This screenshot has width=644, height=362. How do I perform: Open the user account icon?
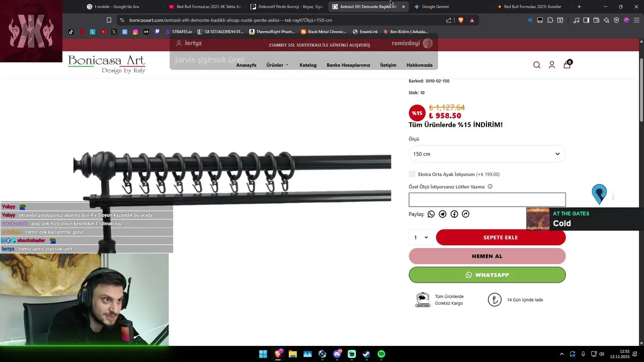pyautogui.click(x=552, y=65)
